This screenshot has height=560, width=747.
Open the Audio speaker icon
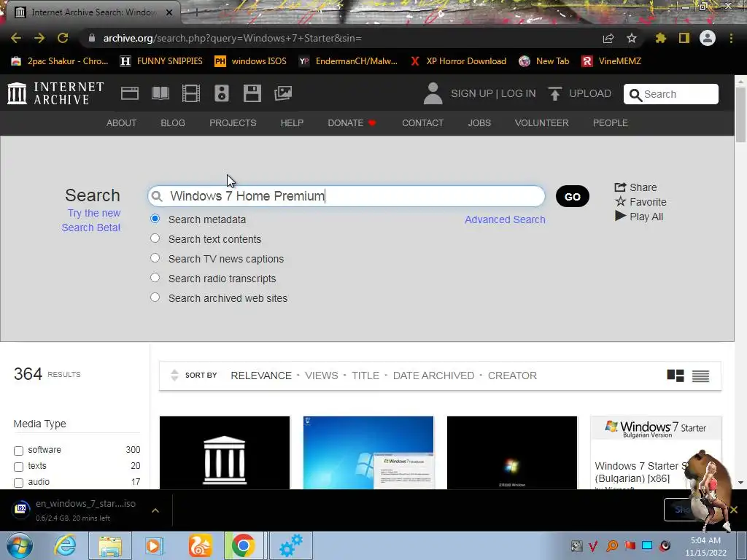(222, 93)
